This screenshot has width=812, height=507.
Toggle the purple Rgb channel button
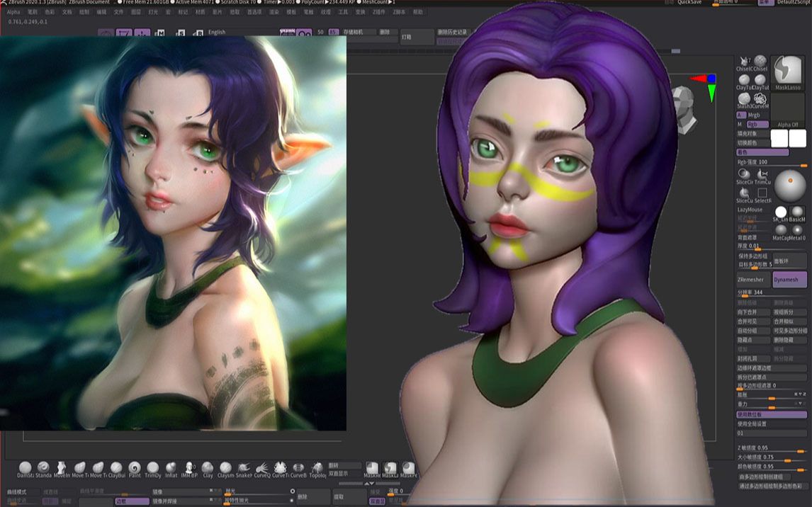[x=757, y=124]
